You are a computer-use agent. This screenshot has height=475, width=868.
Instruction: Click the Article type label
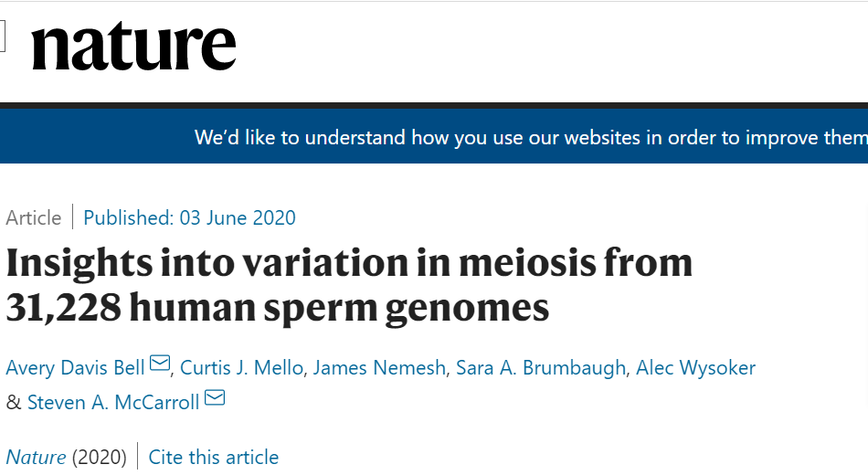(x=34, y=217)
